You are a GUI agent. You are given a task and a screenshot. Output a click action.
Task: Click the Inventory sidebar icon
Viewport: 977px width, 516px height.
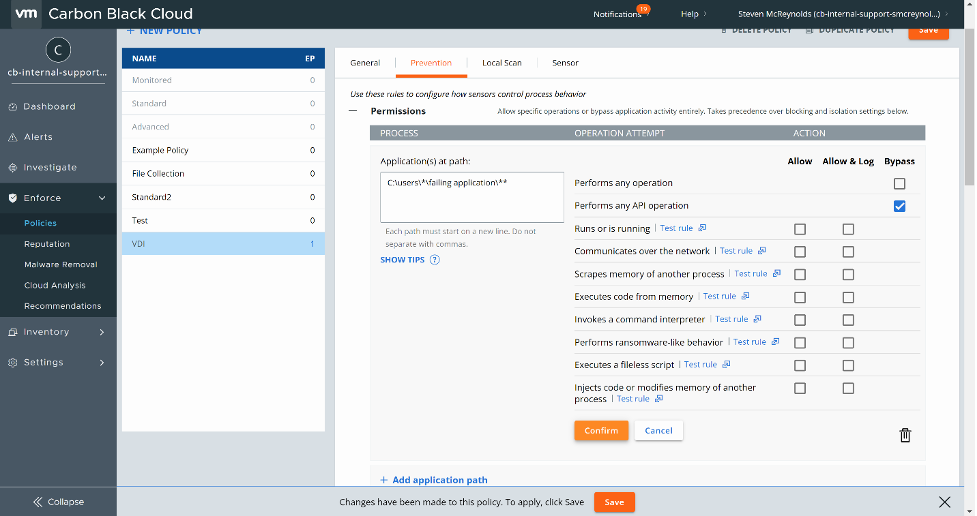coord(12,332)
